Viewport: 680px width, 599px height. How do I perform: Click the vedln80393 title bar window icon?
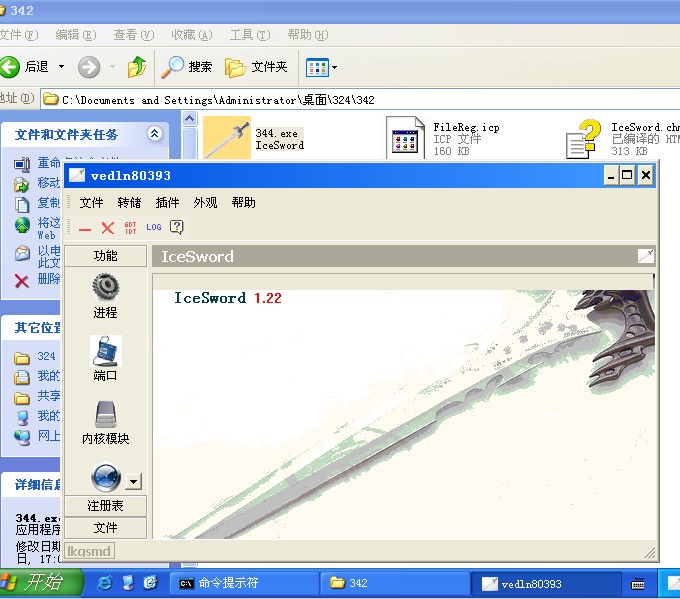coord(77,175)
